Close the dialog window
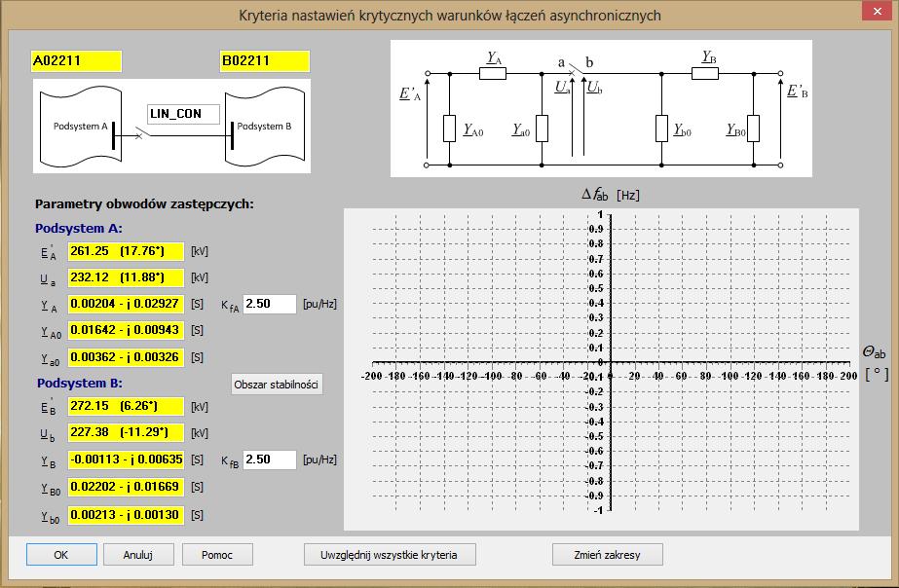This screenshot has height=588, width=899. click(x=878, y=11)
